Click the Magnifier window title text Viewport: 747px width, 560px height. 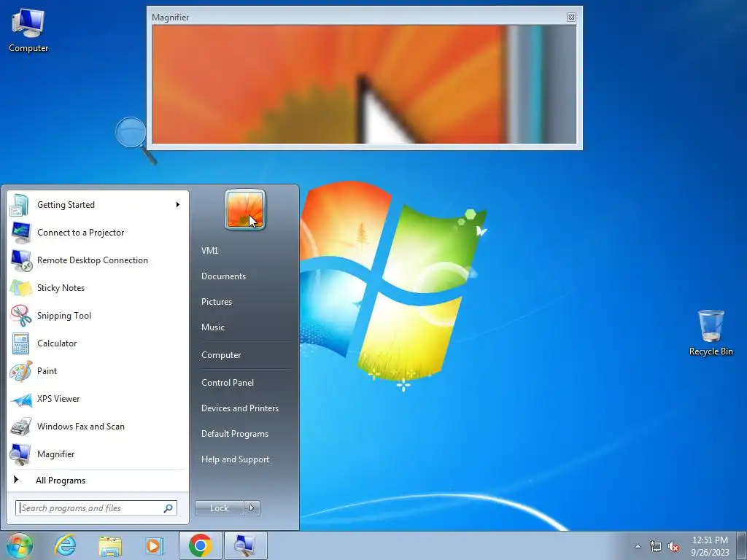(170, 17)
